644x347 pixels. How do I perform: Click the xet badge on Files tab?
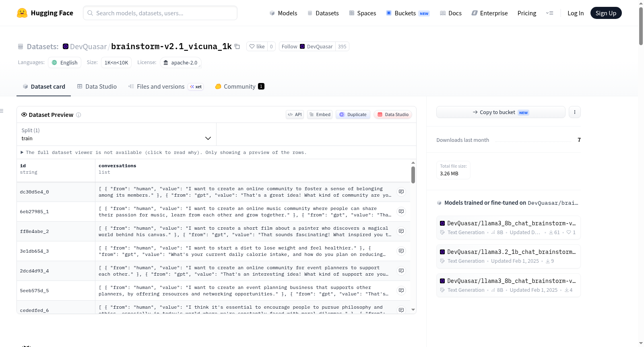[196, 87]
